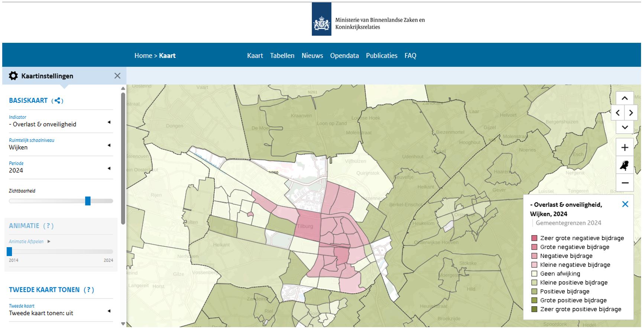
Task: Zoom out with the minus button
Action: click(x=625, y=183)
